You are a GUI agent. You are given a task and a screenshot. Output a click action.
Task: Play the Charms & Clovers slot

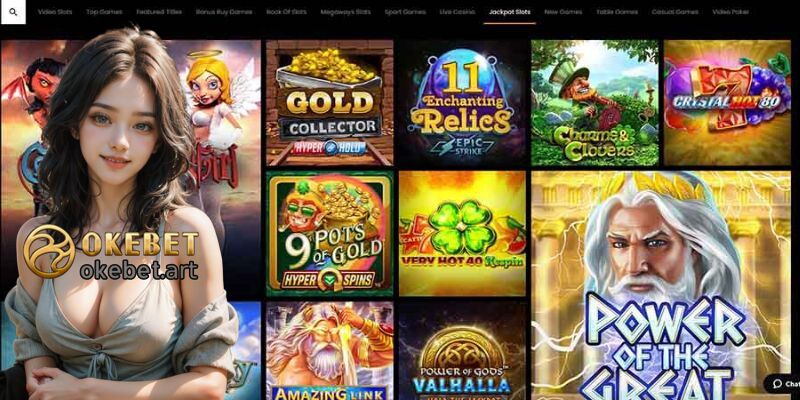click(595, 103)
